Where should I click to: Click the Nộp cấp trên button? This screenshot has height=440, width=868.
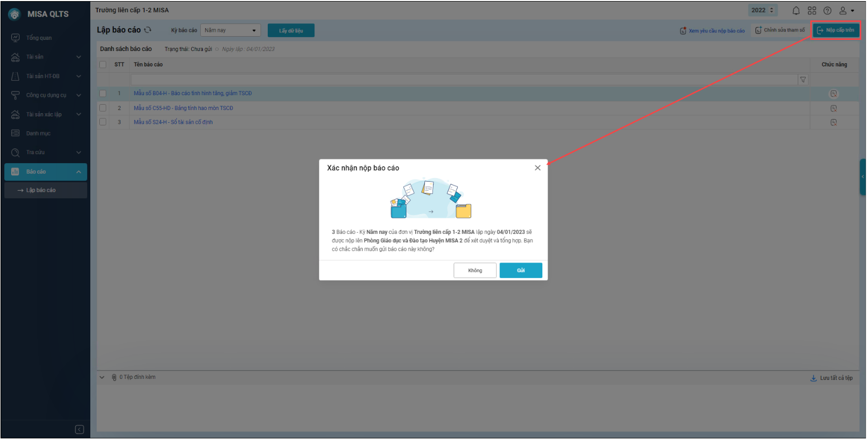[836, 30]
